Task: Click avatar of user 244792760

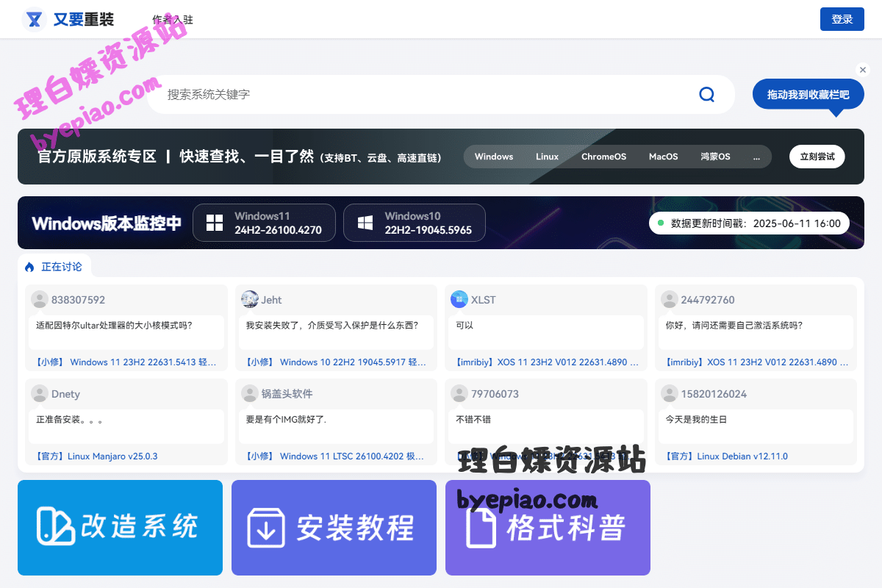Action: [x=670, y=299]
